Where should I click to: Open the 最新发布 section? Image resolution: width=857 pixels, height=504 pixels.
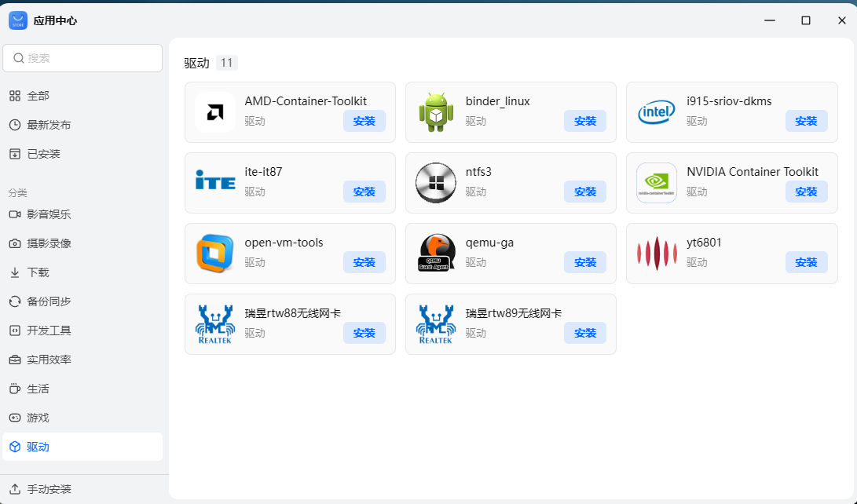click(x=82, y=125)
